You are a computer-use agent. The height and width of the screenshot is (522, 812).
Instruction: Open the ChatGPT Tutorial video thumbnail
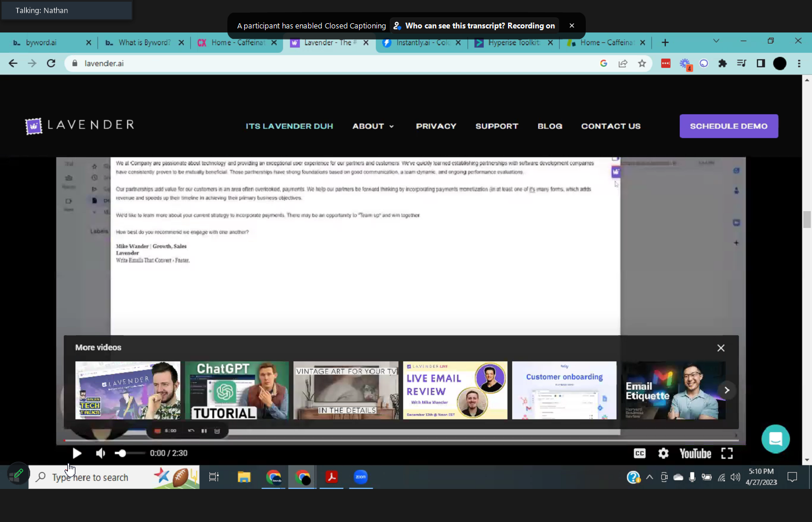pyautogui.click(x=237, y=390)
